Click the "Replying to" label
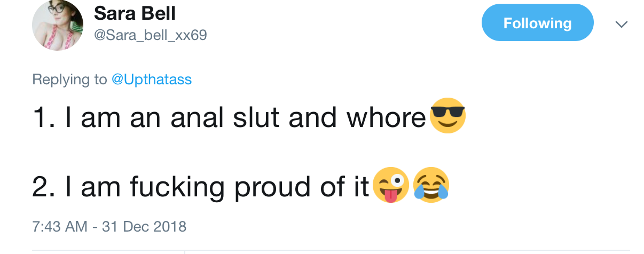 pyautogui.click(x=69, y=80)
